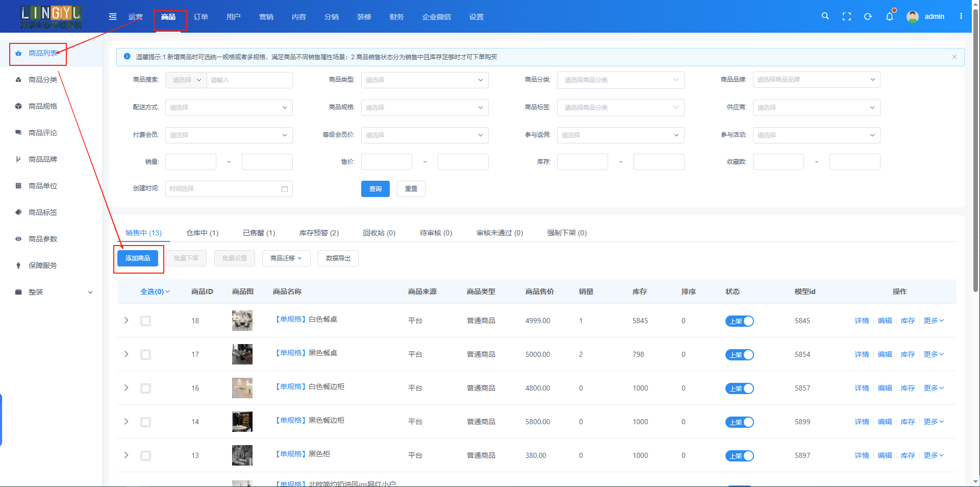Toggle 上架 switch for product ID 13
The width and height of the screenshot is (980, 487).
tap(739, 456)
